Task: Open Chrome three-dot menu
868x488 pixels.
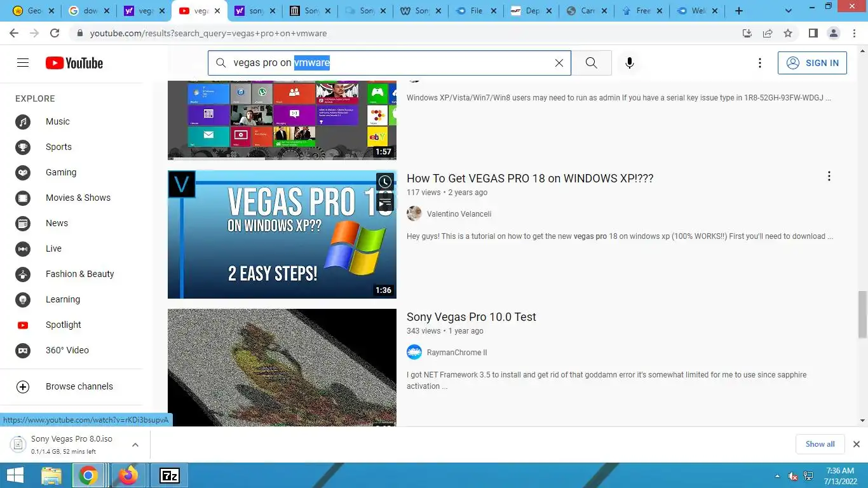Action: pos(853,33)
